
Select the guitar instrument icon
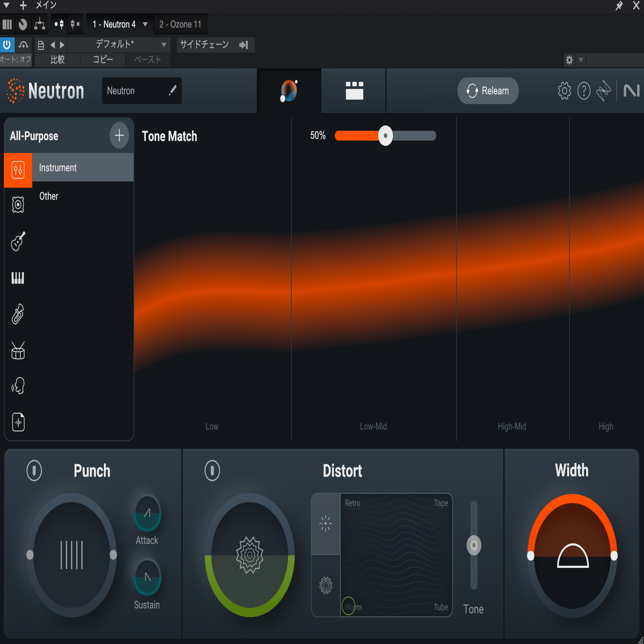pos(18,241)
